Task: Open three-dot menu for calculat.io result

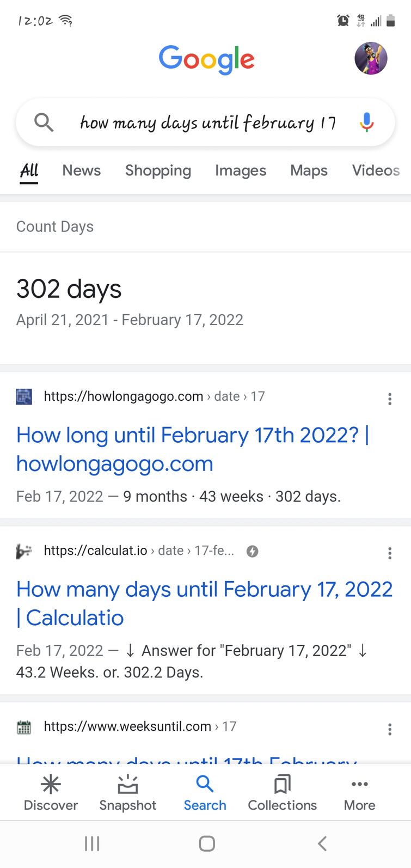Action: tap(390, 553)
